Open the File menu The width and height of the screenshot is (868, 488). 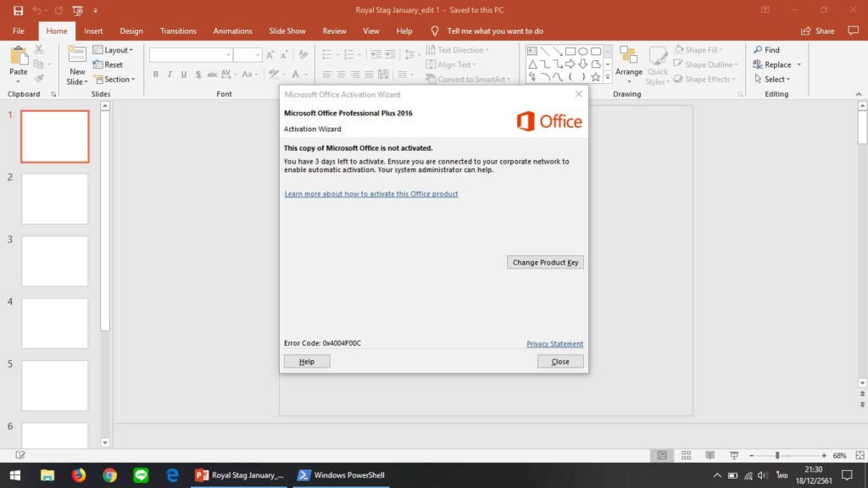(19, 31)
